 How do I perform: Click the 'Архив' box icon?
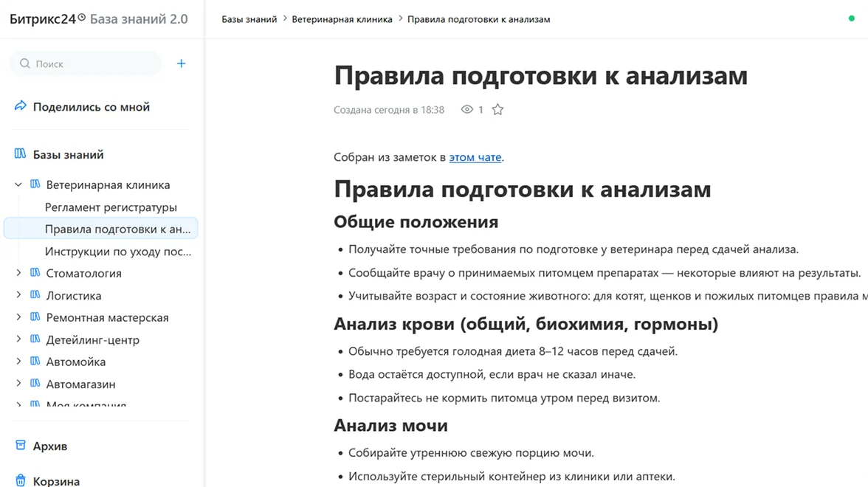pos(21,445)
